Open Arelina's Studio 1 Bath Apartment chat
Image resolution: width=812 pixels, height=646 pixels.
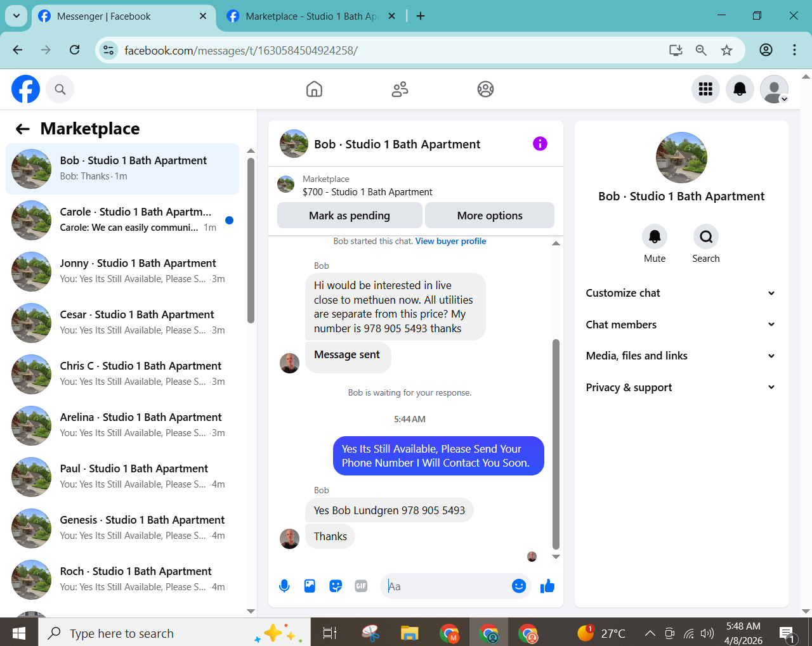[122, 425]
